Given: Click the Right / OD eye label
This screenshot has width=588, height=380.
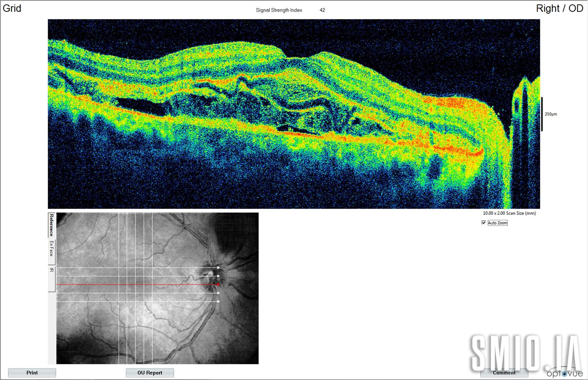Looking at the screenshot, I should (x=559, y=8).
